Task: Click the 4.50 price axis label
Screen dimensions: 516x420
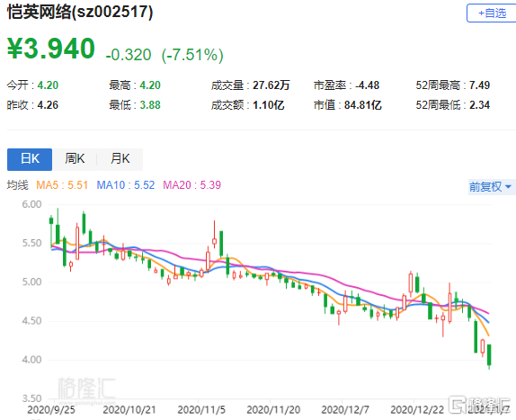Action: point(32,321)
